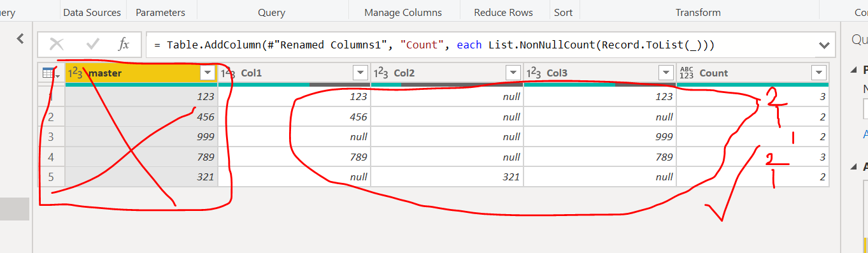Select the master column header

[141, 73]
